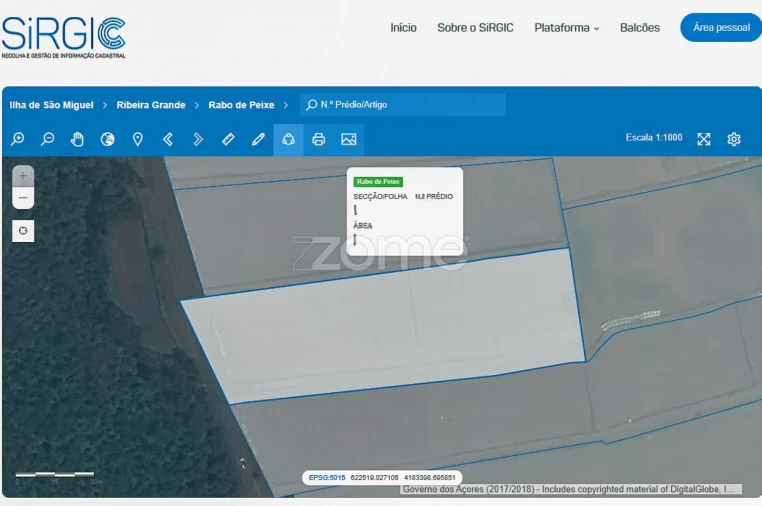Go to next map view
Viewport: 762px width, 506px height.
198,139
